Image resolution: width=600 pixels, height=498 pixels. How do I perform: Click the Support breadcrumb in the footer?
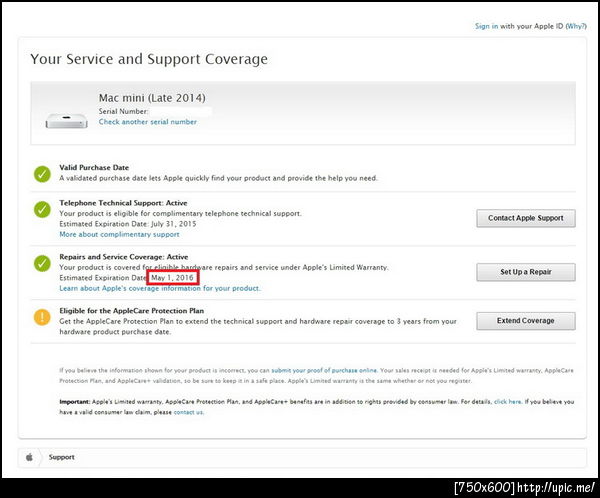pos(62,457)
